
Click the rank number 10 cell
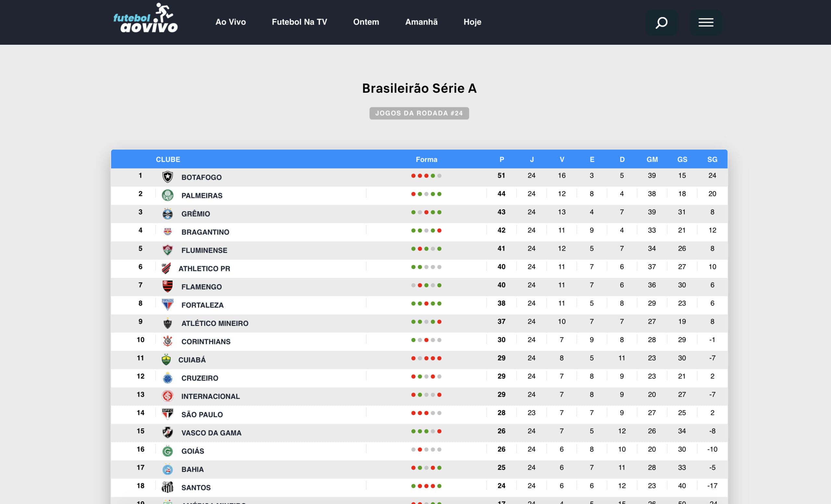click(140, 340)
